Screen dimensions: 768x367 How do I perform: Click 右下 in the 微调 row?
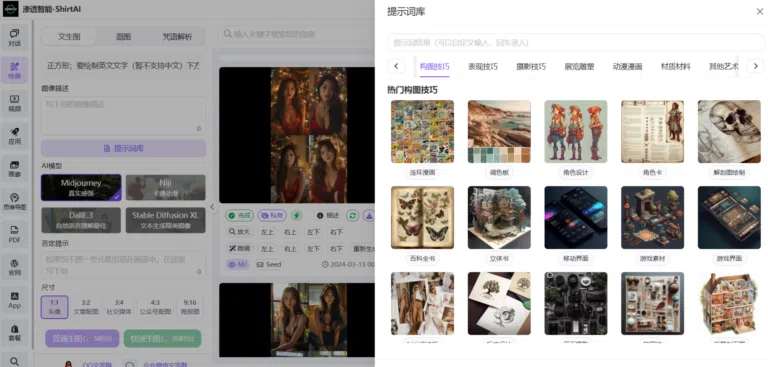pyautogui.click(x=336, y=248)
